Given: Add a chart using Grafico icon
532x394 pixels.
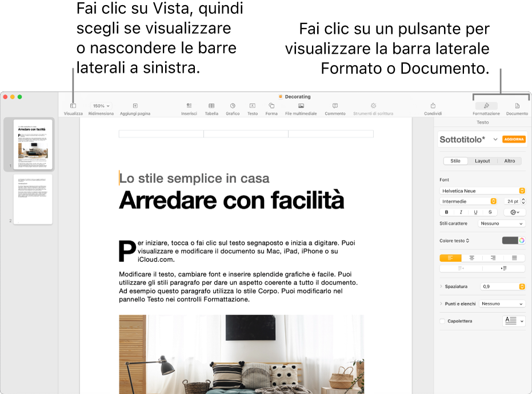Looking at the screenshot, I should [x=233, y=106].
